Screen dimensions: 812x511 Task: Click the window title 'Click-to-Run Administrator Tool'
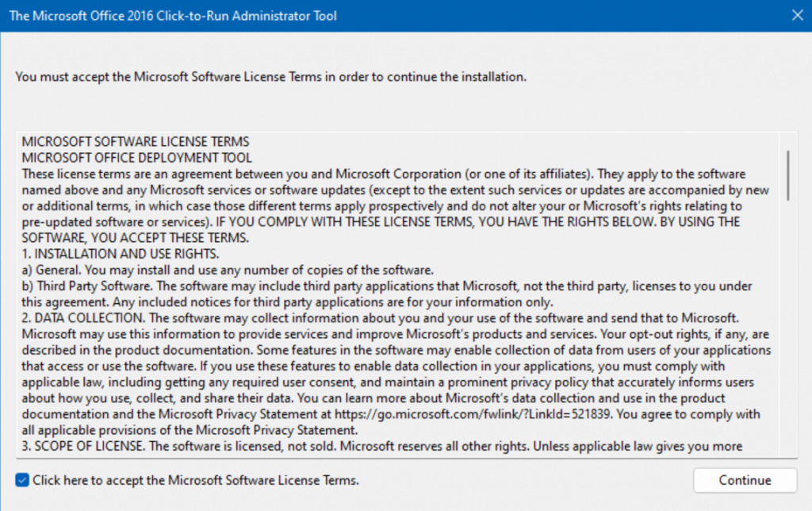tap(173, 16)
